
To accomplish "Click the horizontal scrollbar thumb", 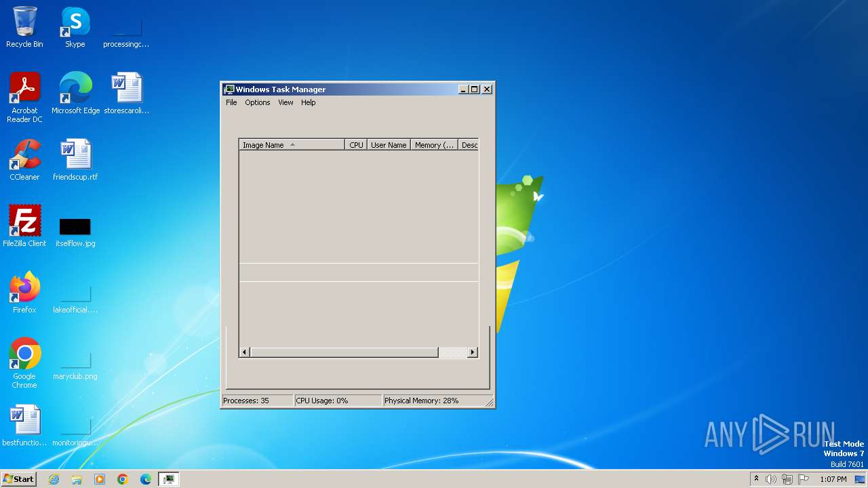I will [344, 352].
